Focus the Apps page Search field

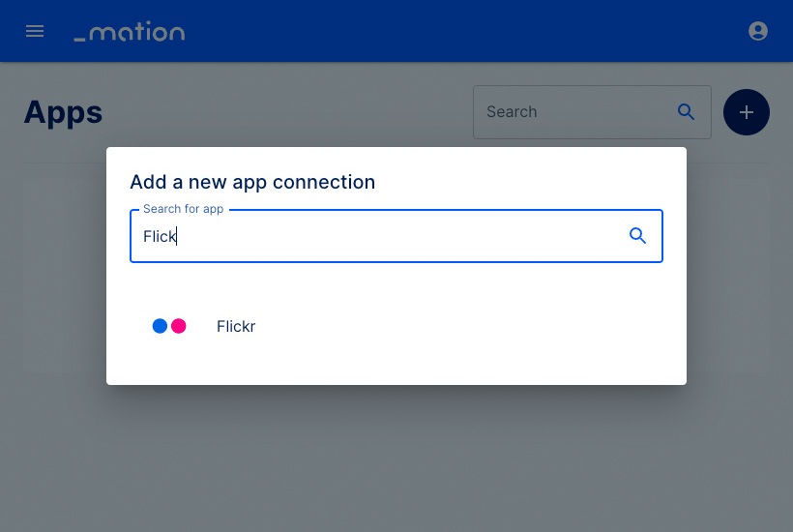[x=592, y=112]
